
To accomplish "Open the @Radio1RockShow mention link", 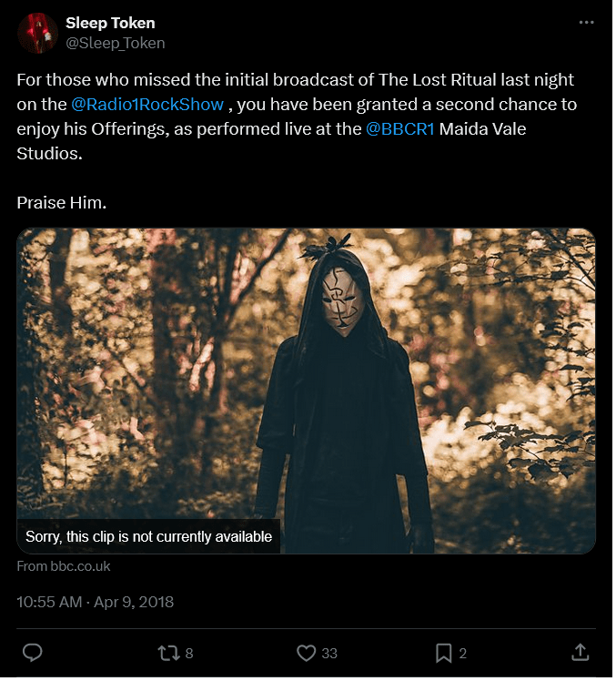I will (x=147, y=105).
